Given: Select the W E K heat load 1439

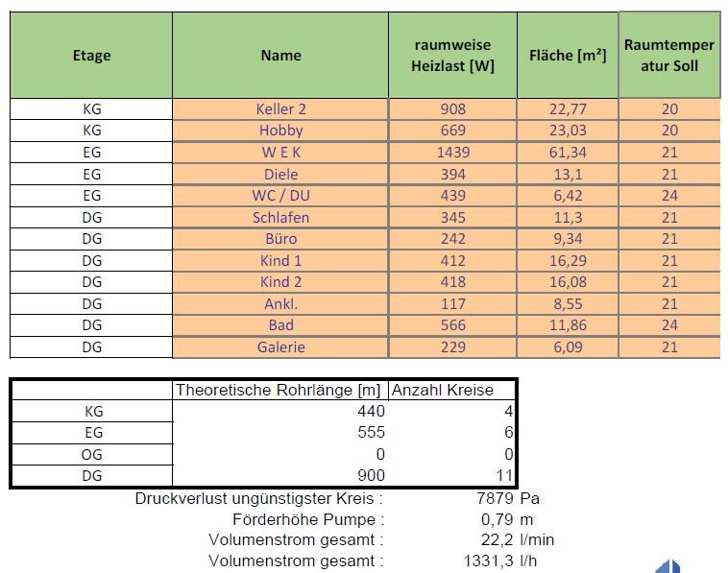Looking at the screenshot, I should tap(452, 153).
